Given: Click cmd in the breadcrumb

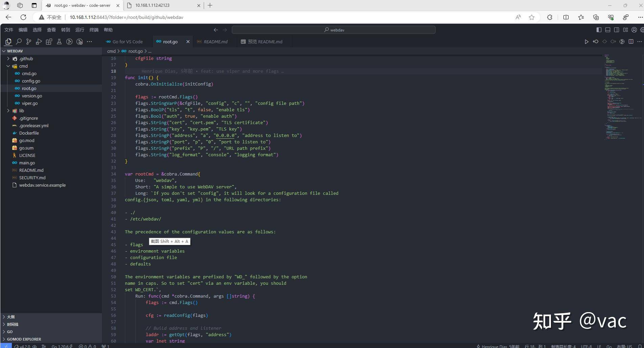Looking at the screenshot, I should click(111, 51).
